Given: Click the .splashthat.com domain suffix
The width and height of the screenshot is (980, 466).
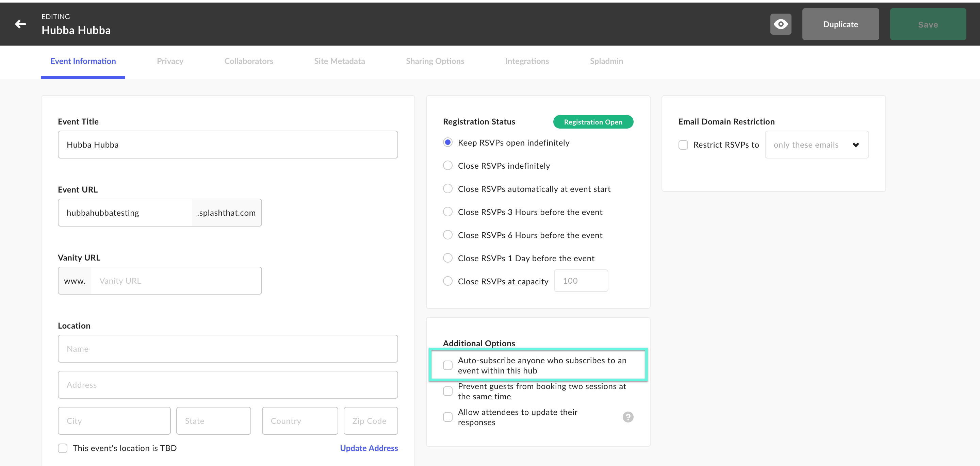Looking at the screenshot, I should click(x=226, y=213).
